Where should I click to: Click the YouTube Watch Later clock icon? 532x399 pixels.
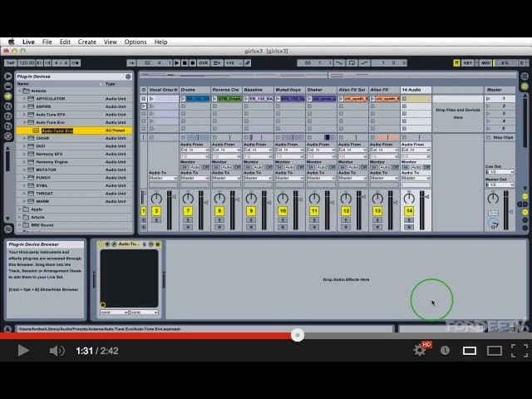[445, 351]
